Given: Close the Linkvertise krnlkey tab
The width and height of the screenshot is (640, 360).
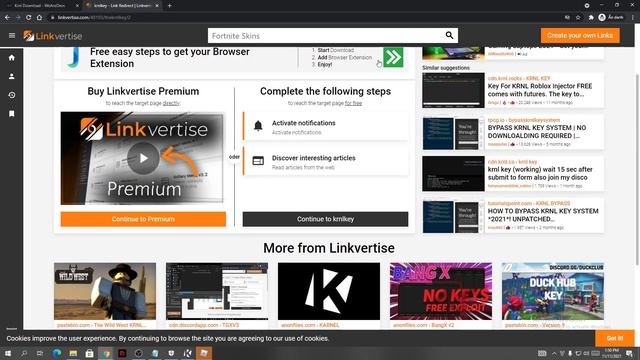Looking at the screenshot, I should point(157,6).
